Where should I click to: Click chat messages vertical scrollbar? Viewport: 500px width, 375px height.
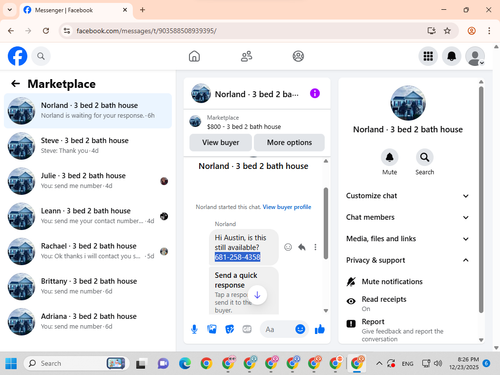tap(326, 223)
